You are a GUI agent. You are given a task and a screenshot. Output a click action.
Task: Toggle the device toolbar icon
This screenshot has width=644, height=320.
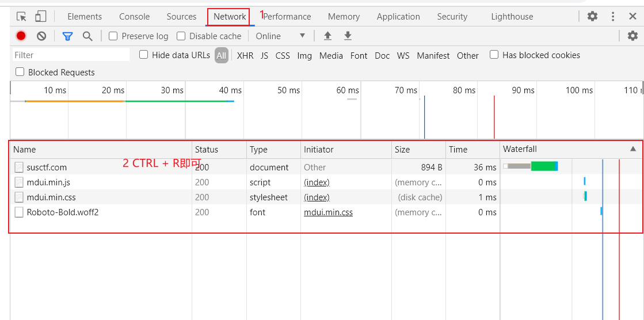click(40, 17)
